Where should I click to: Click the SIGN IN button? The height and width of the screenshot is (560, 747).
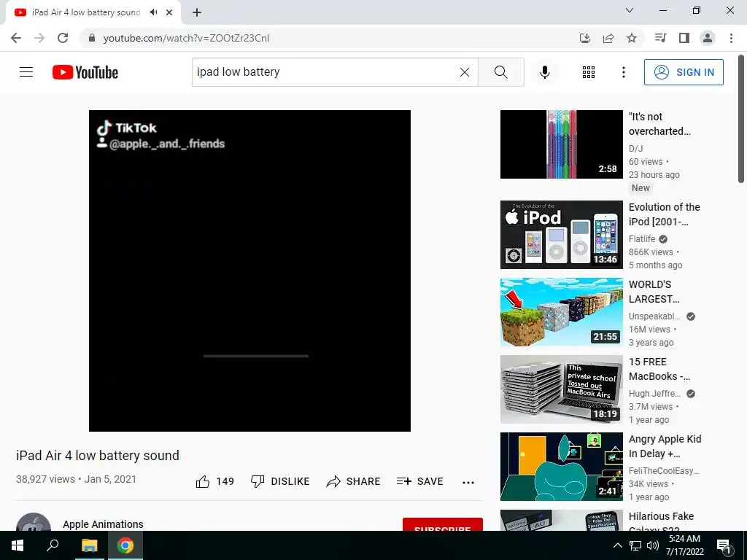684,72
